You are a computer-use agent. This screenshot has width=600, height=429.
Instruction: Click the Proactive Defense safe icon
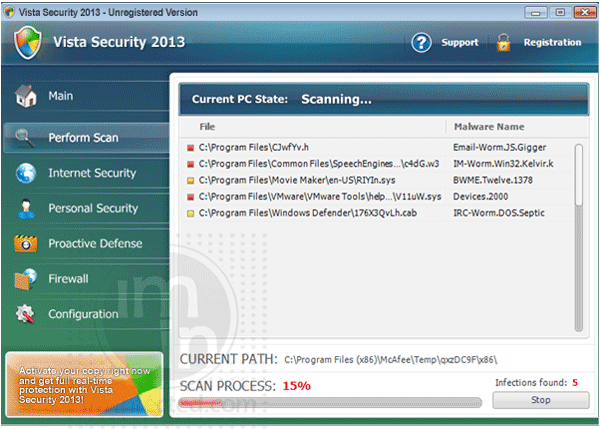(26, 243)
